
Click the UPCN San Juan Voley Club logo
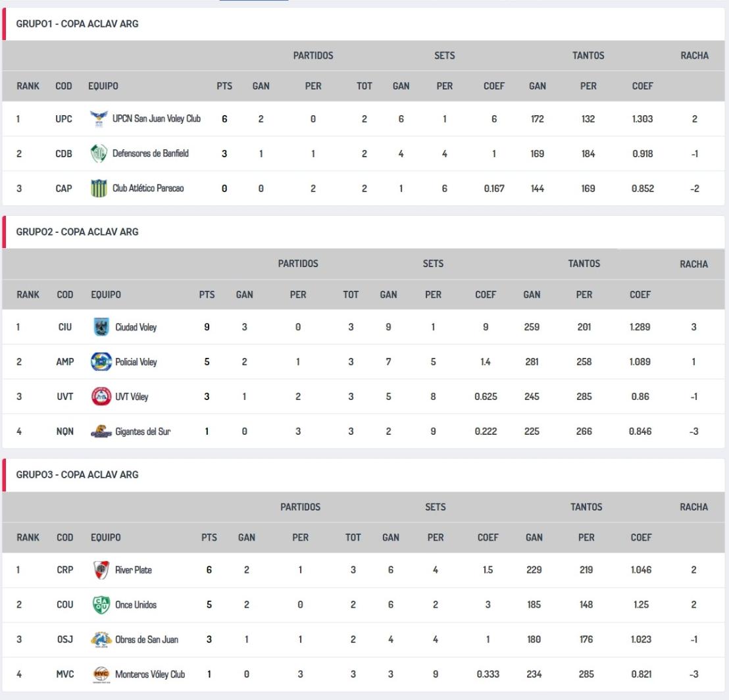(97, 119)
